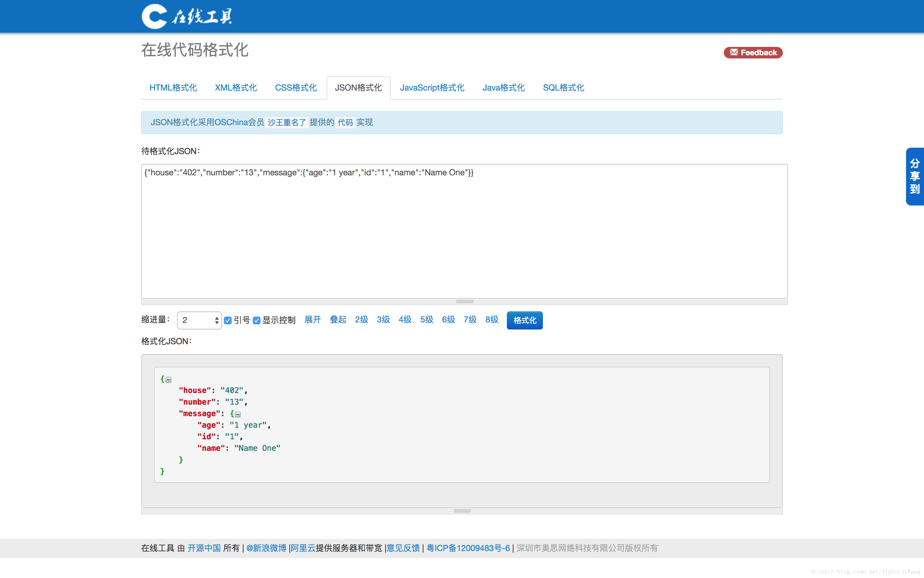Toggle the 显示控制 checkbox
This screenshot has width=924, height=578.
(x=257, y=320)
